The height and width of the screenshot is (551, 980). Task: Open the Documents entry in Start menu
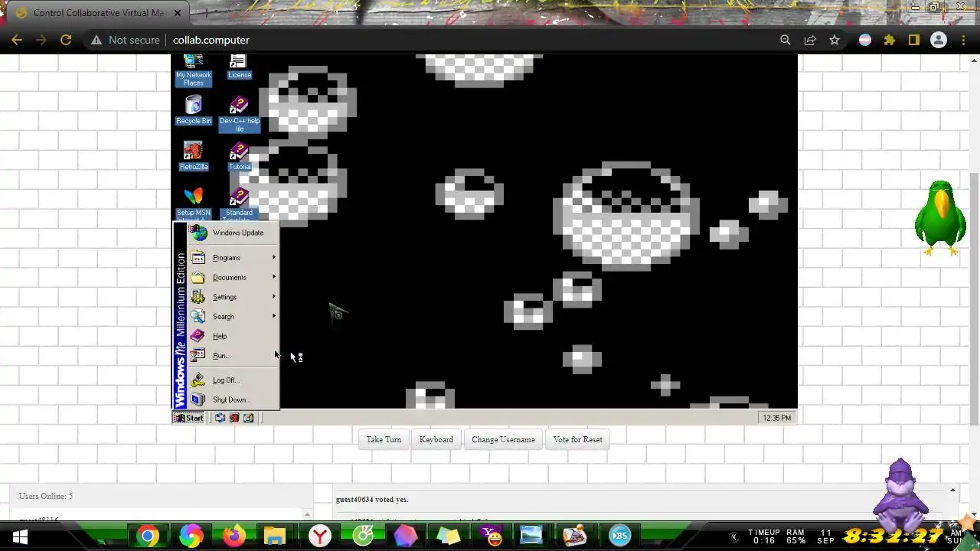tap(233, 277)
